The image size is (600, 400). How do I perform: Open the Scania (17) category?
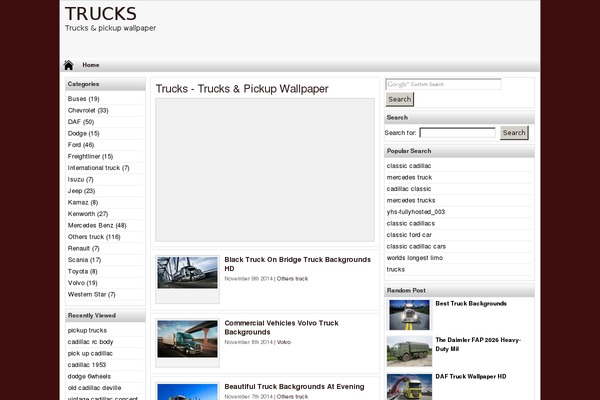pyautogui.click(x=84, y=260)
